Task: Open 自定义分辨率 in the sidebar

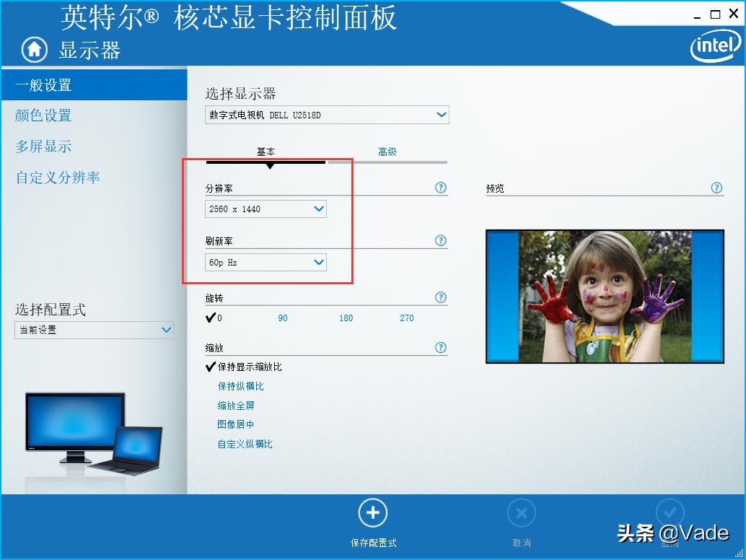Action: (x=58, y=178)
